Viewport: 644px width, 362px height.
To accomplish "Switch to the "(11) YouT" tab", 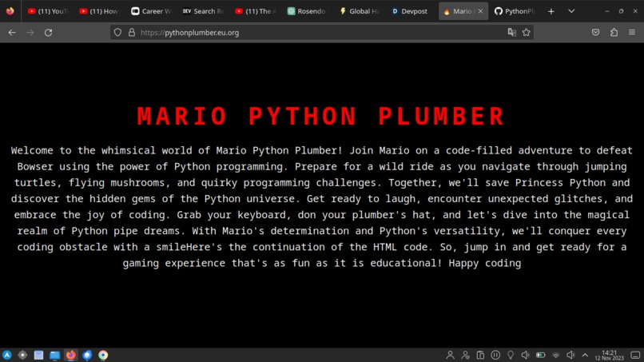I will point(48,11).
